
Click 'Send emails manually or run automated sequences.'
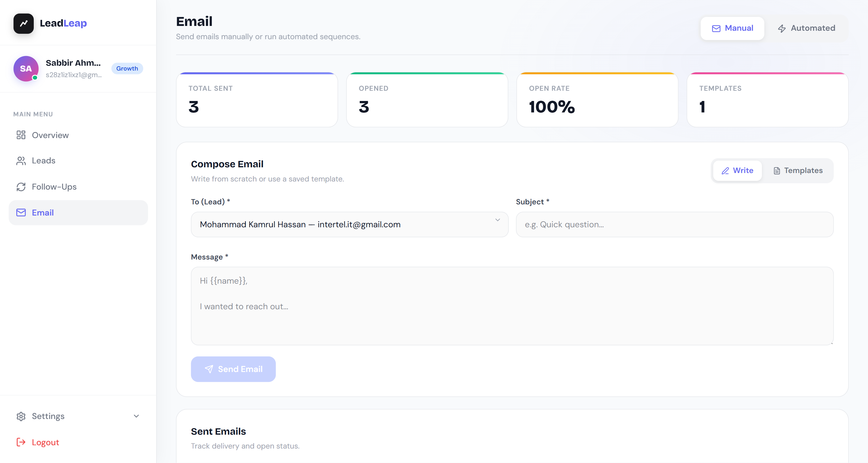pyautogui.click(x=268, y=36)
